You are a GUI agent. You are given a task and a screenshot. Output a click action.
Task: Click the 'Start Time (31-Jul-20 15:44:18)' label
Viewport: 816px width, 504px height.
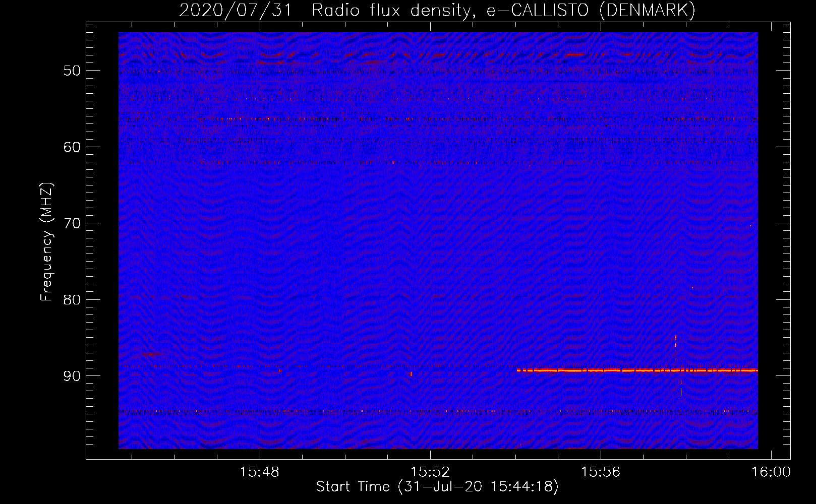[x=437, y=487]
